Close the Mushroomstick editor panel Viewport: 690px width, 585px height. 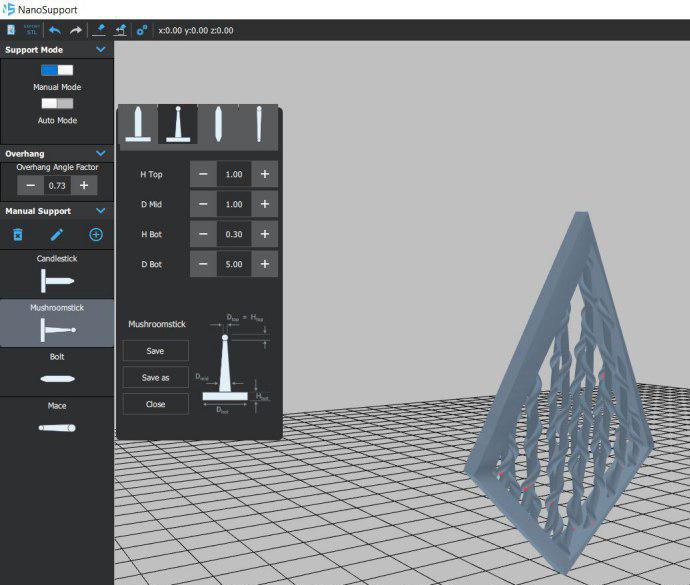(x=156, y=404)
